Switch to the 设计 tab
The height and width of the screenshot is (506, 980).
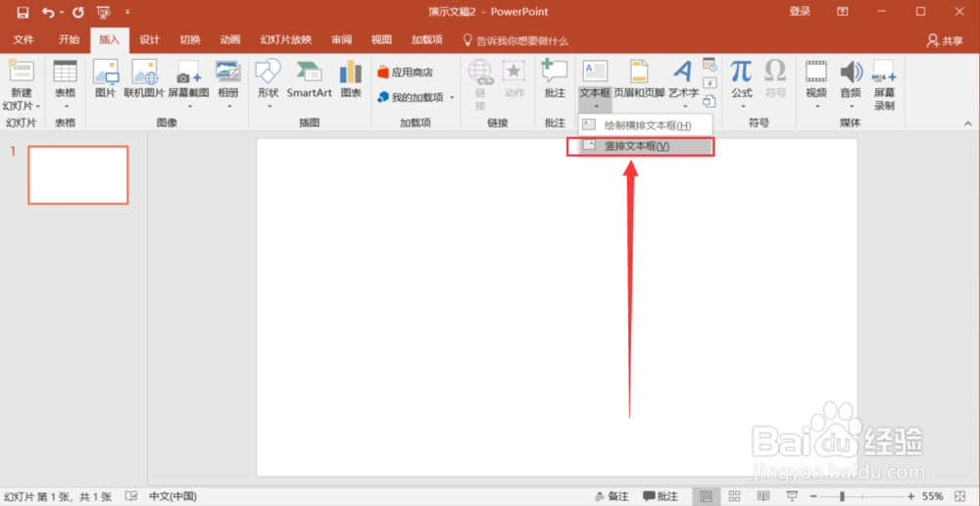pos(149,40)
